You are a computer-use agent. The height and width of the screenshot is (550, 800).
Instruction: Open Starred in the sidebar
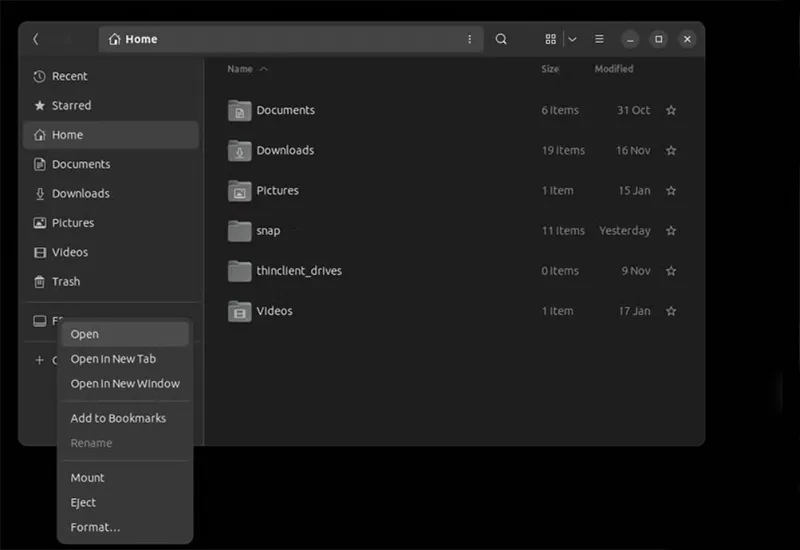(x=71, y=105)
